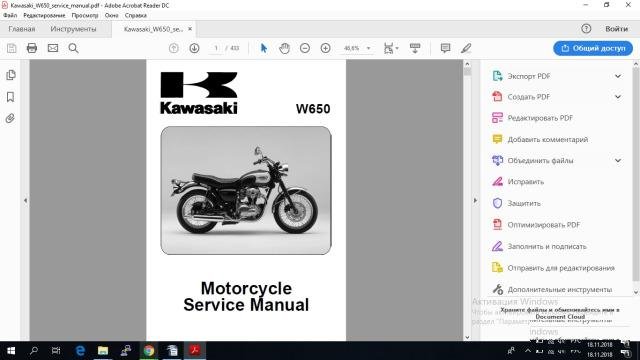Click the tools pane scrollbar thumb
Screen dimensions: 640x360
point(636,175)
